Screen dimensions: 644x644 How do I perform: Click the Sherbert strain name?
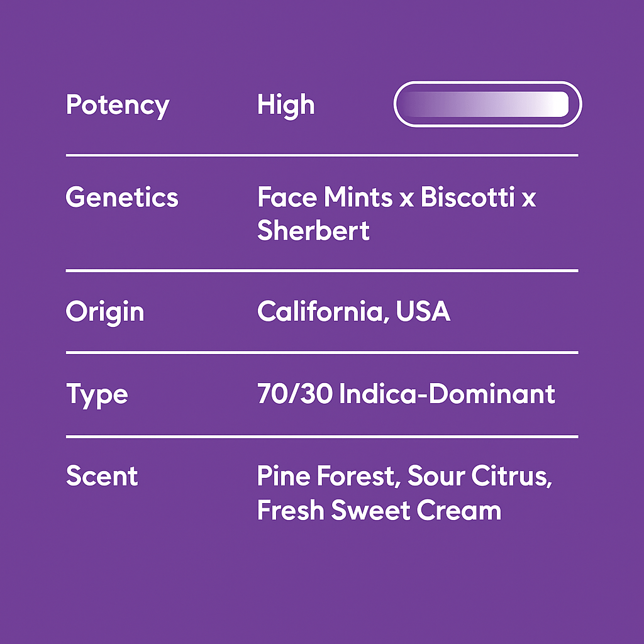tap(313, 231)
